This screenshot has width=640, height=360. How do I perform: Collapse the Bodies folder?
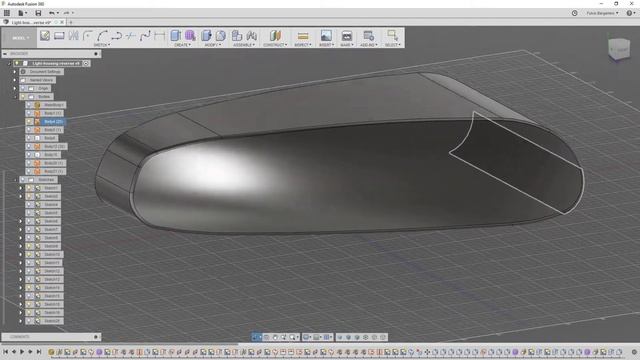tap(15, 97)
